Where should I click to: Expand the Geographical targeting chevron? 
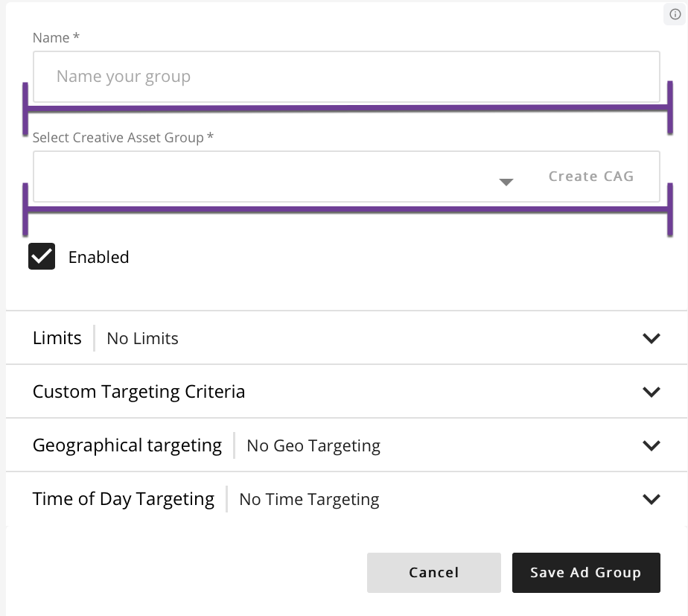click(651, 445)
